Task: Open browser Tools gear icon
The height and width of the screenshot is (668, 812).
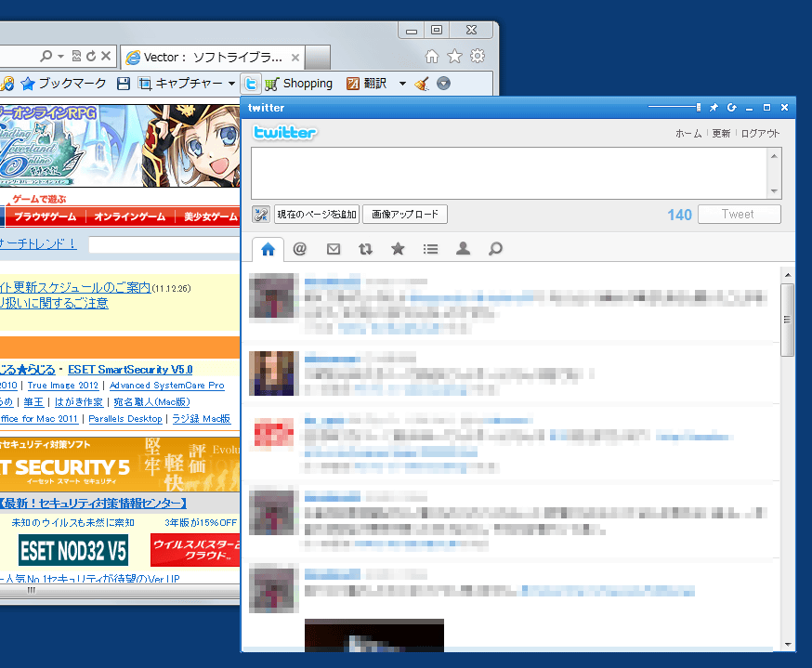Action: pyautogui.click(x=478, y=56)
